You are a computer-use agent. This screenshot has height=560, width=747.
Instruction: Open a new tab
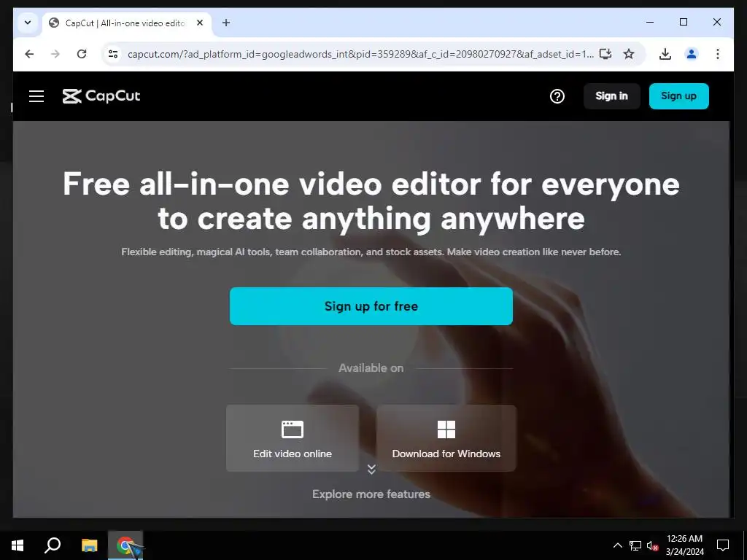226,23
